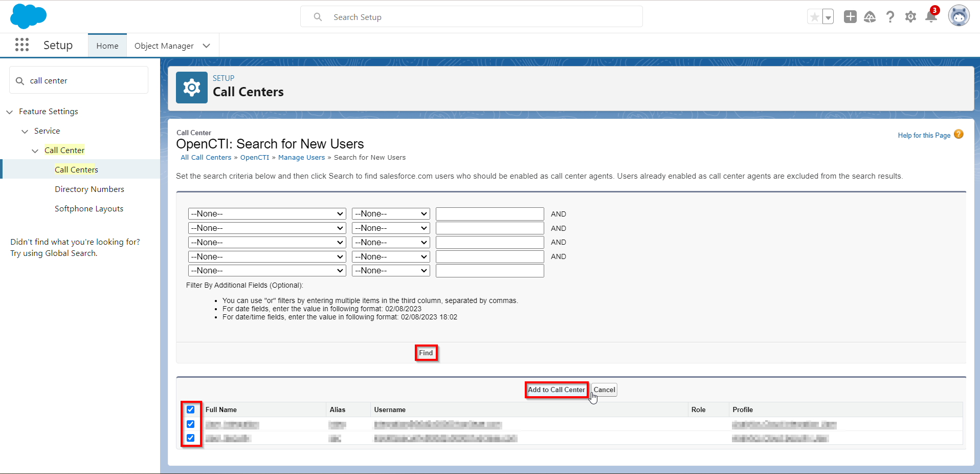Click the orange help icon for this page
Image resolution: width=980 pixels, height=474 pixels.
(959, 135)
